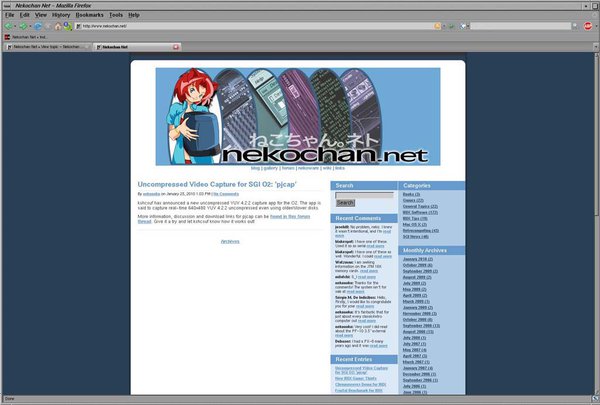Viewport: 600px width, 405px height.
Task: Click the browser search field
Action: (x=520, y=26)
